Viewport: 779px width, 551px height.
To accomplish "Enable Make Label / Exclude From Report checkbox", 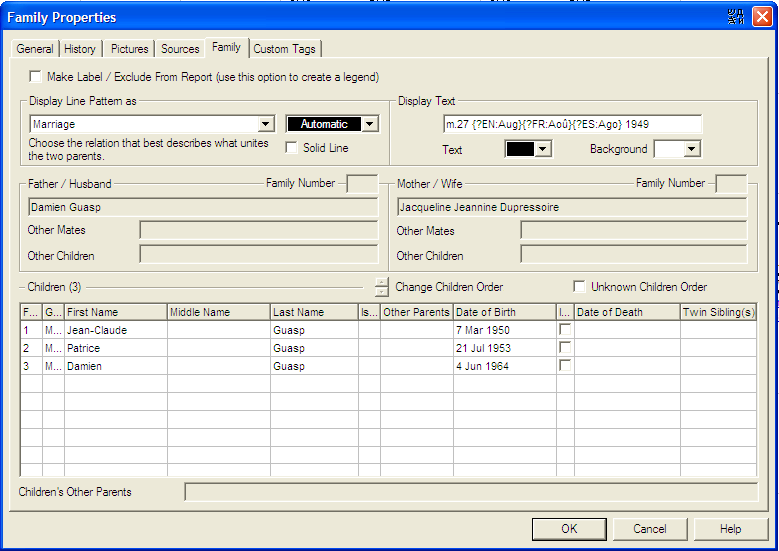I will pos(36,77).
